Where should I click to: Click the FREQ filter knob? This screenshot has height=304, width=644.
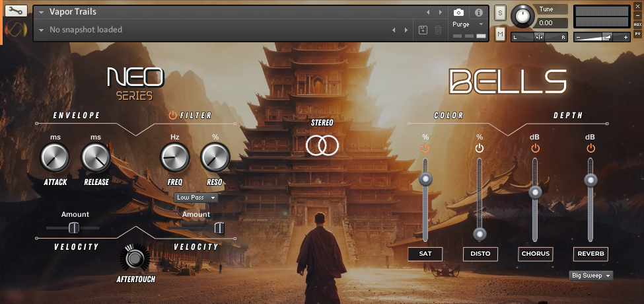(174, 158)
